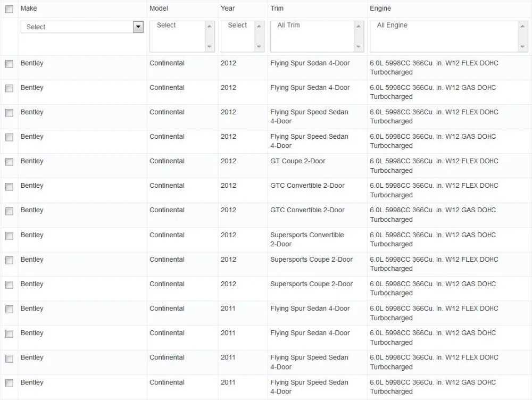Check the 2012 Flying Spur Speed FLEX row
This screenshot has height=400, width=532.
[x=9, y=113]
